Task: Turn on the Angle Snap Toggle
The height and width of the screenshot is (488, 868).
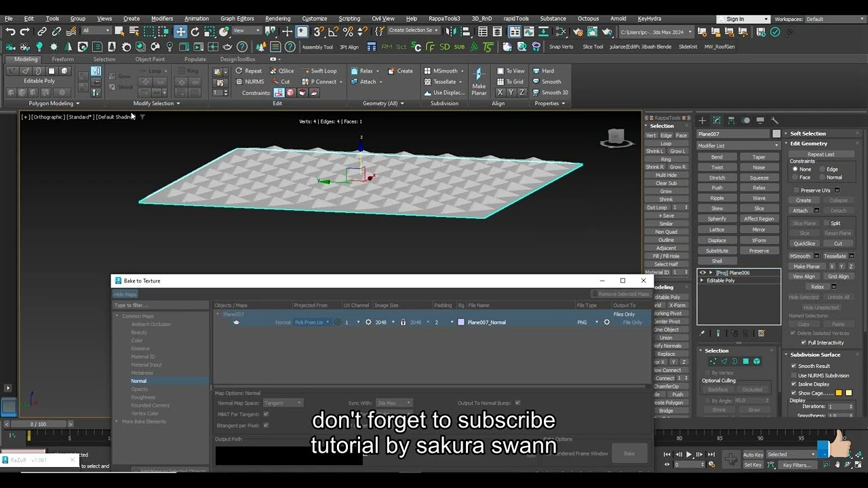Action: click(x=334, y=33)
